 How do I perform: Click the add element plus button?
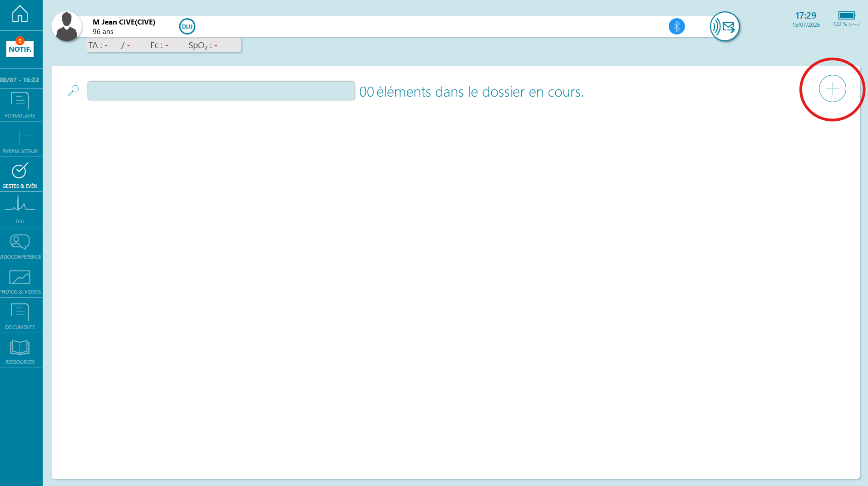[832, 88]
